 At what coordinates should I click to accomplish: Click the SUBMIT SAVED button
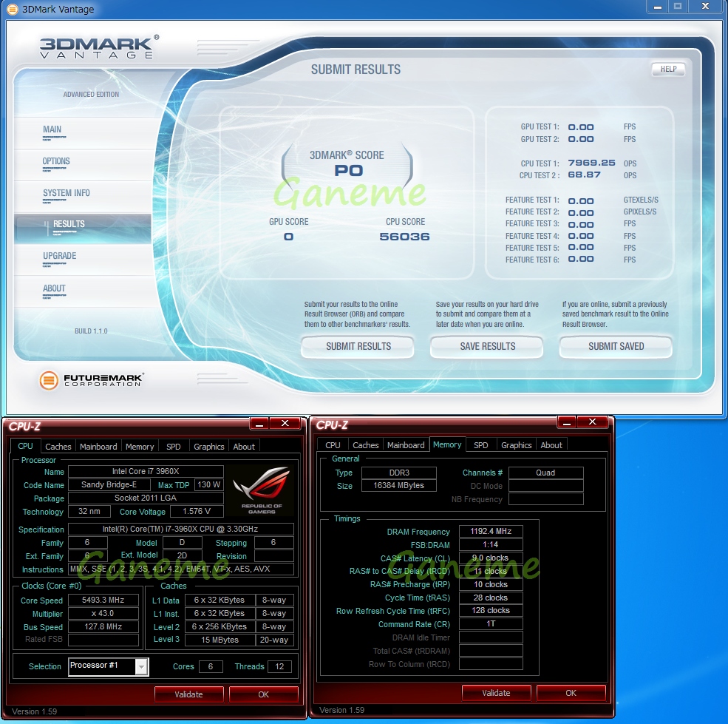click(616, 347)
